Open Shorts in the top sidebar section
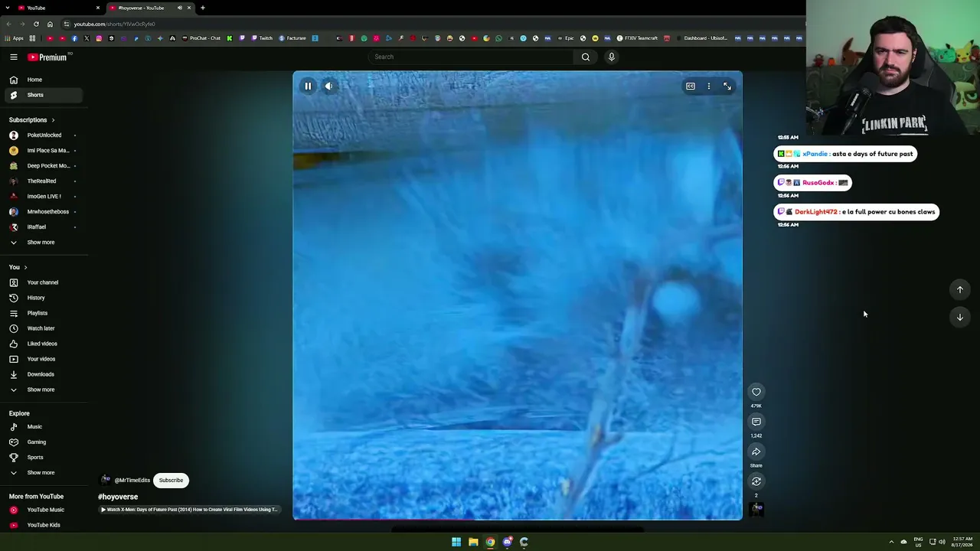Screen dimensions: 980x551 coord(44,95)
